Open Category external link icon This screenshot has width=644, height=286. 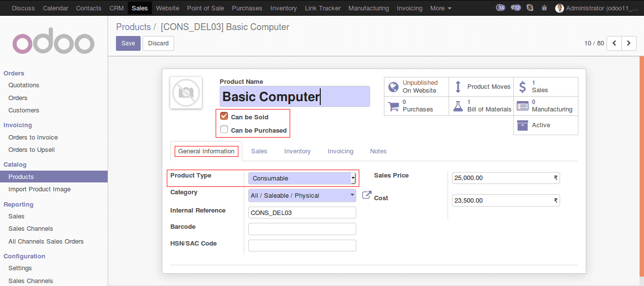coord(367,195)
